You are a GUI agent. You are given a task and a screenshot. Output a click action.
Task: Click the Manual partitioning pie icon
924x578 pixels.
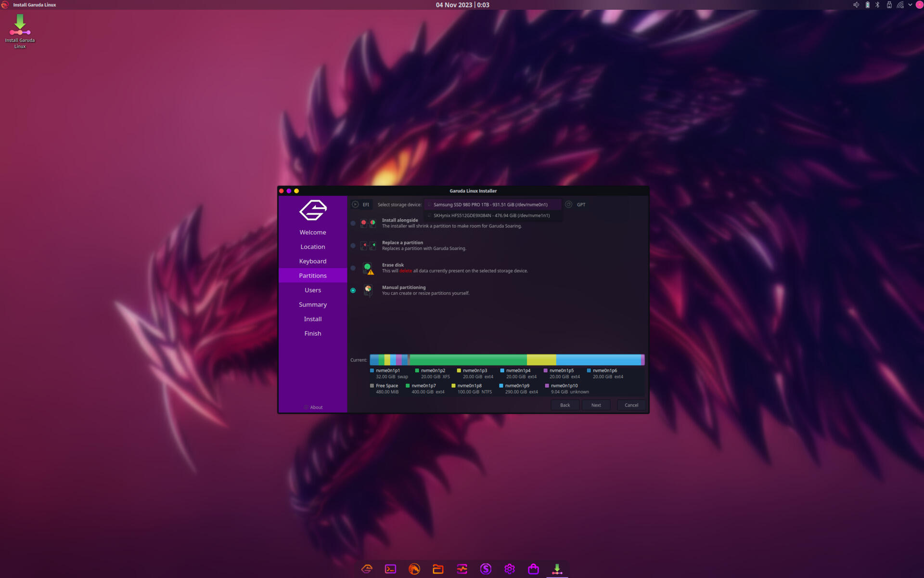[x=368, y=289]
